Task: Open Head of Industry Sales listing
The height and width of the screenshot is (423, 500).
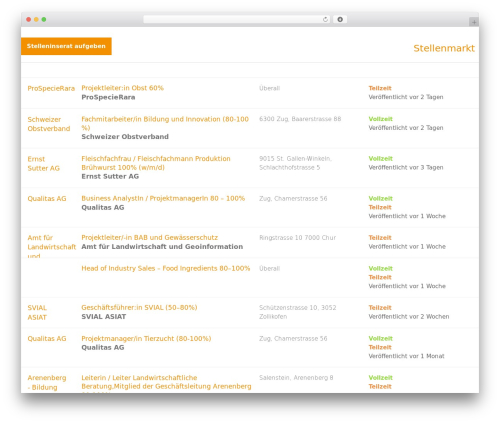Action: [166, 268]
